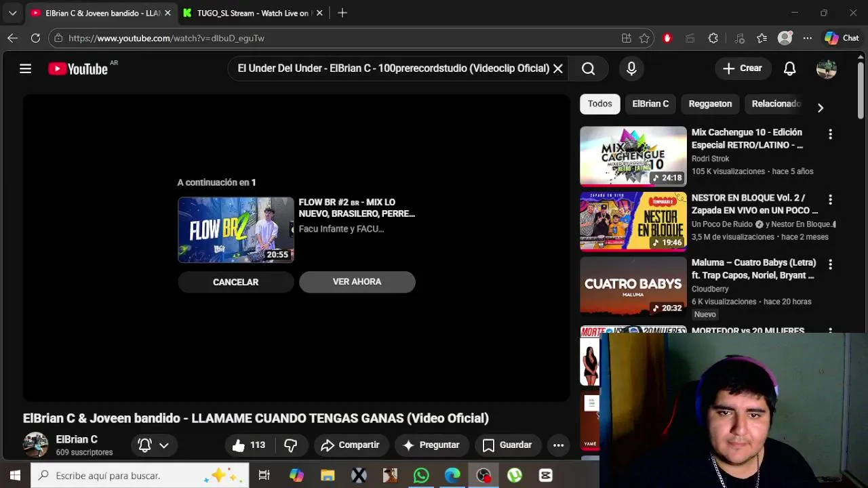The height and width of the screenshot is (488, 868).
Task: Open the Crear menu
Action: pyautogui.click(x=743, y=68)
